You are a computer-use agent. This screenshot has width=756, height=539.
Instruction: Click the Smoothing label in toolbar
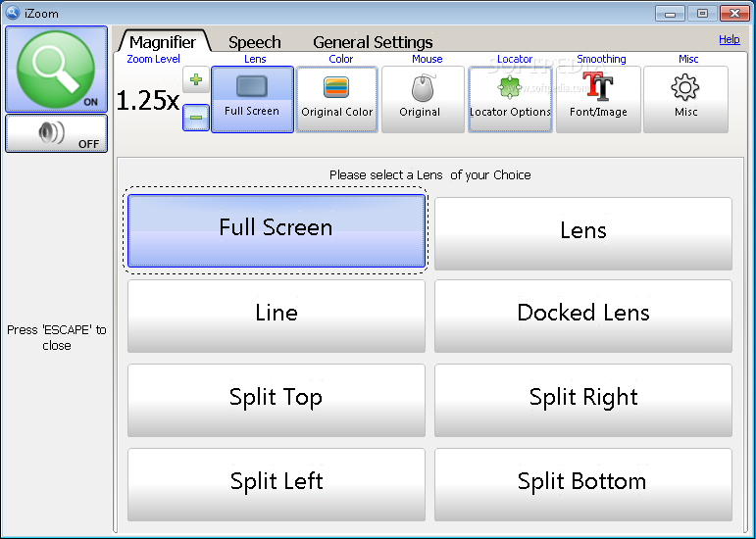(601, 59)
